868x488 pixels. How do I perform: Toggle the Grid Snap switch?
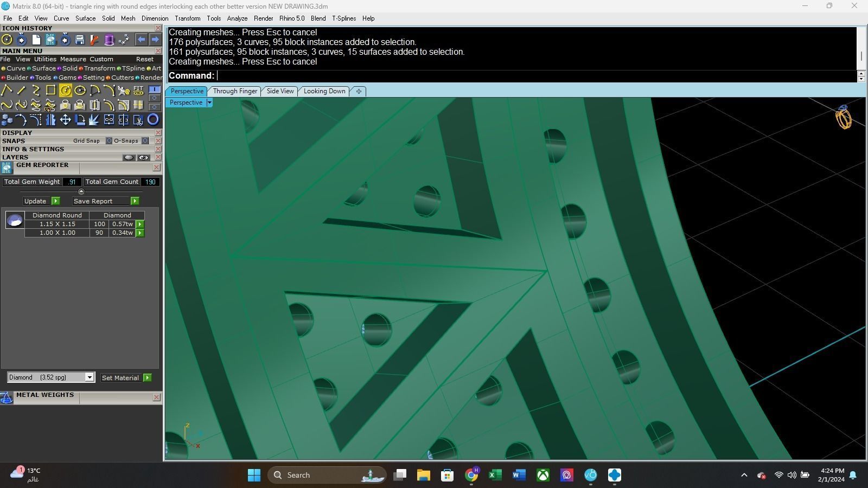click(109, 141)
